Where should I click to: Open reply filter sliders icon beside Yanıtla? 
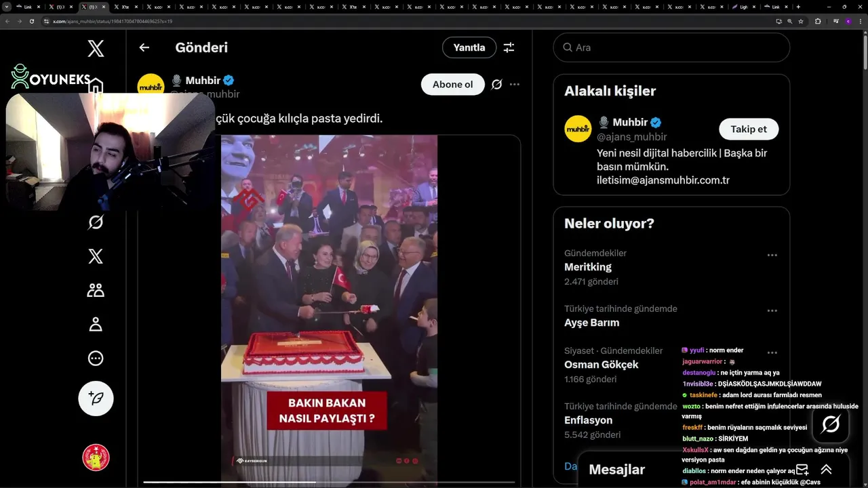(x=509, y=47)
